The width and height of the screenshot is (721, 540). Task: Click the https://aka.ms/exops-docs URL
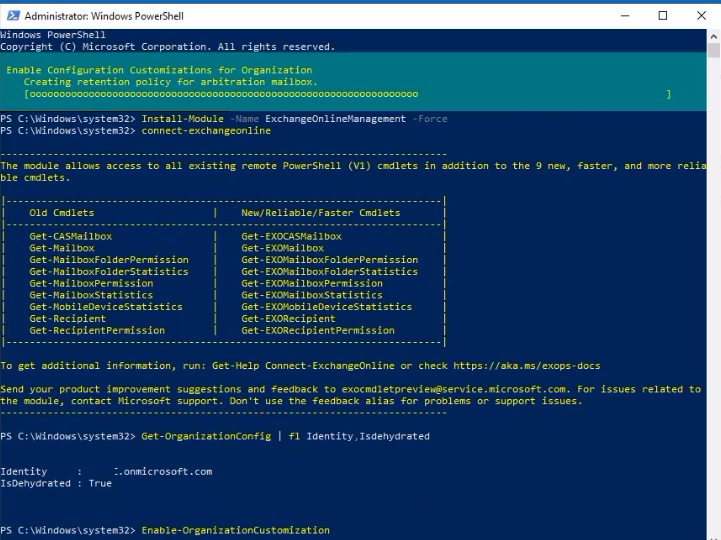click(x=526, y=366)
